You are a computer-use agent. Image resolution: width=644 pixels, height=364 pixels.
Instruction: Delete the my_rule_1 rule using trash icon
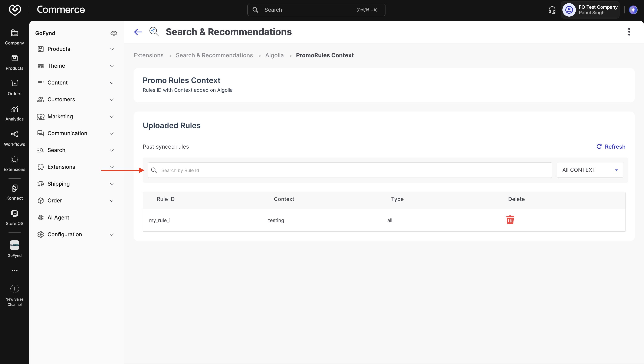(510, 220)
